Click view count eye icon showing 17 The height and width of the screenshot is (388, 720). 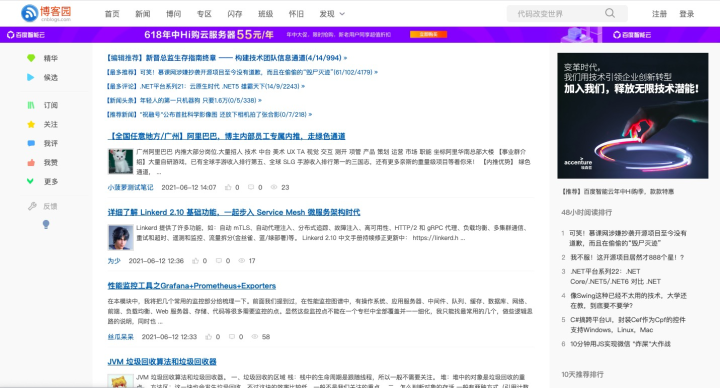click(242, 261)
